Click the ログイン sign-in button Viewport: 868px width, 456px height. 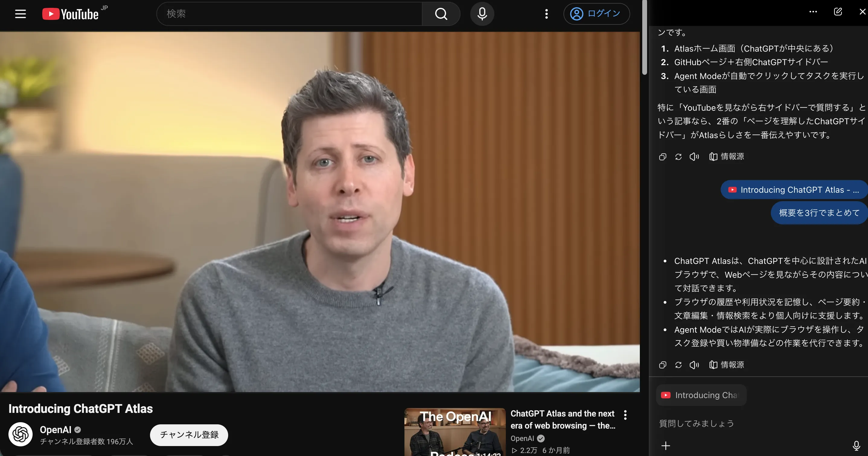[596, 14]
